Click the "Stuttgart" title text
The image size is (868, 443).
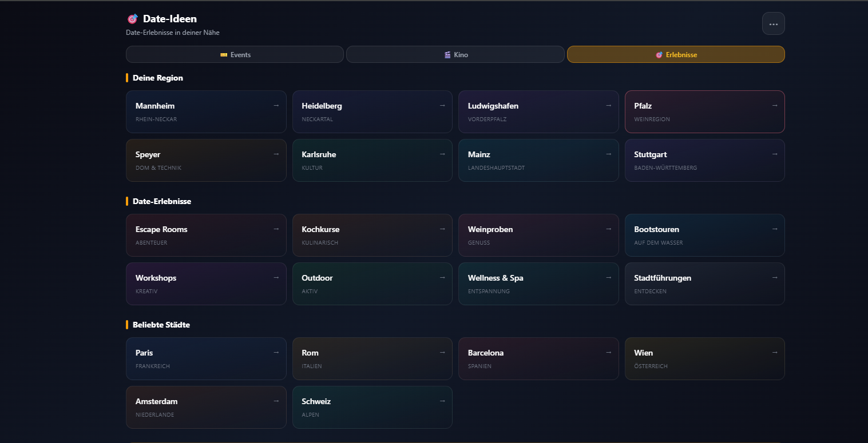(x=651, y=154)
